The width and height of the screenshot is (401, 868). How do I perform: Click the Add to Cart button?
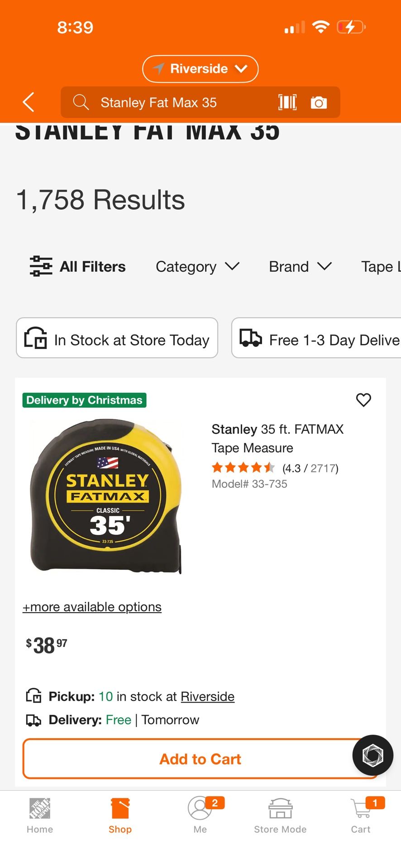tap(200, 759)
